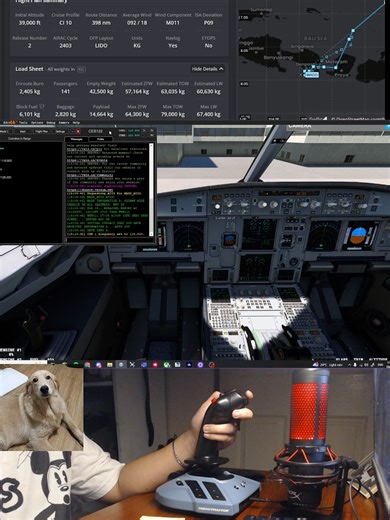
Task: Click the CI 10 Cruise Profile value
Action: click(x=65, y=23)
